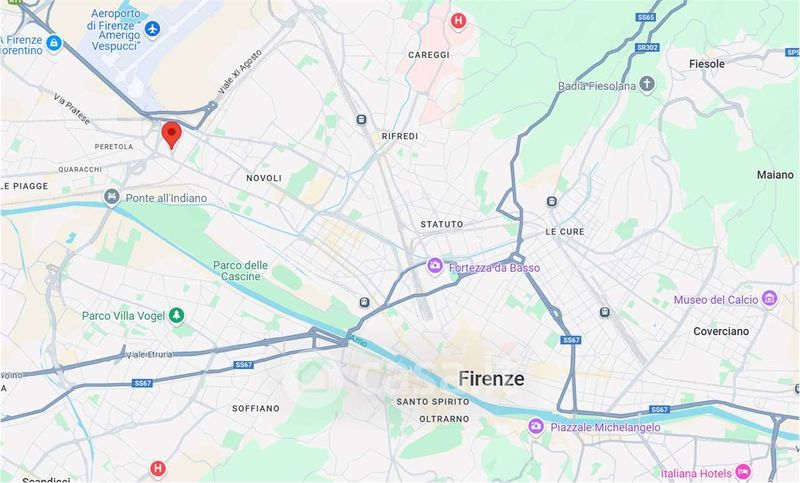Select the Novoli district label

coord(264,178)
